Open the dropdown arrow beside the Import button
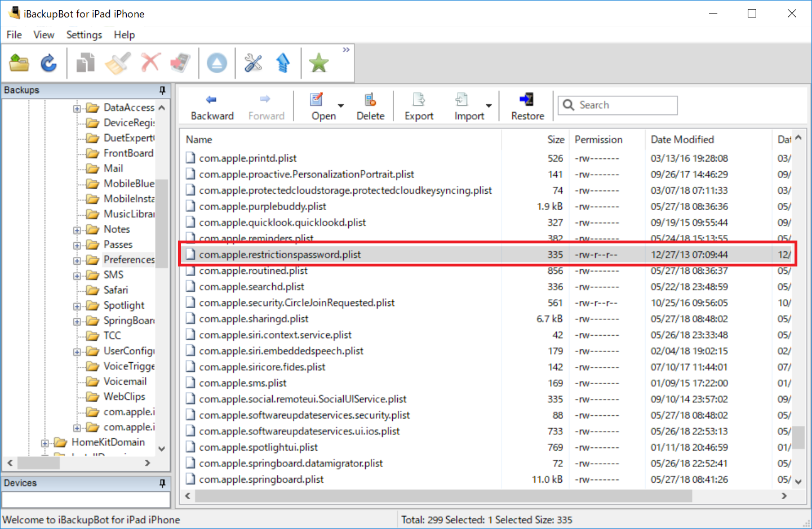The width and height of the screenshot is (812, 529). [489, 106]
